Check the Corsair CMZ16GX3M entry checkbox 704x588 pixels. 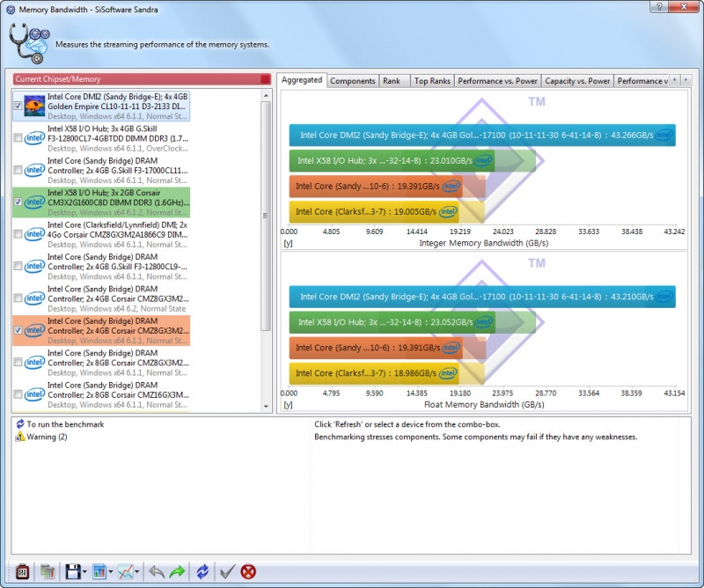[x=18, y=394]
